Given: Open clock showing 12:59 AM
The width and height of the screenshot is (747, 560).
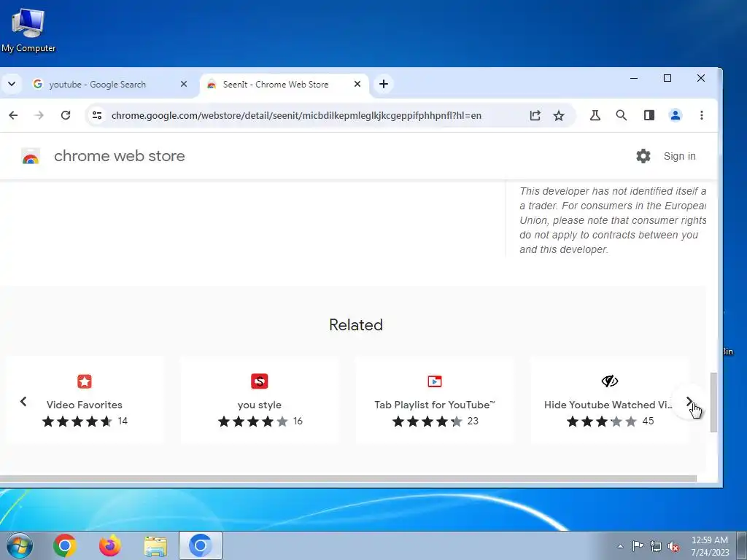Looking at the screenshot, I should point(710,545).
